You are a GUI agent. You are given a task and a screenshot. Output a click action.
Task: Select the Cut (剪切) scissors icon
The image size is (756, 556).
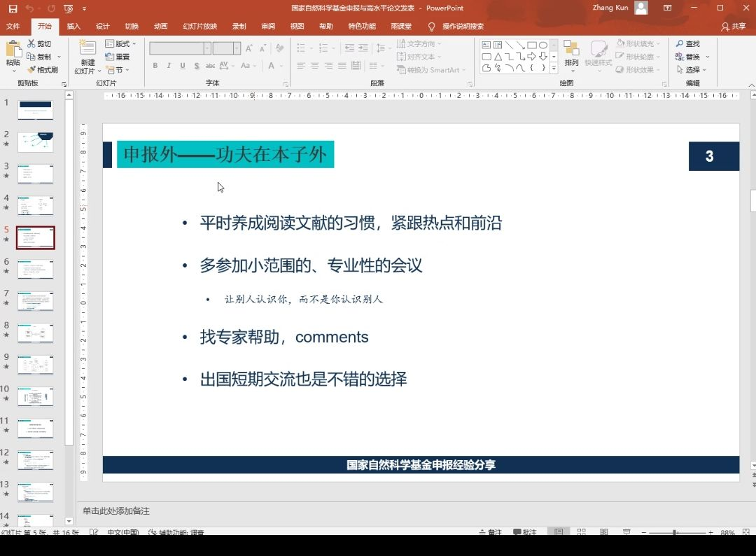pos(31,44)
